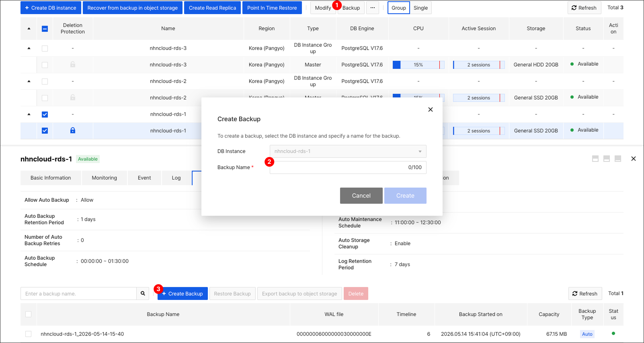Focus the backup name search field
This screenshot has height=343, width=644.
point(78,293)
